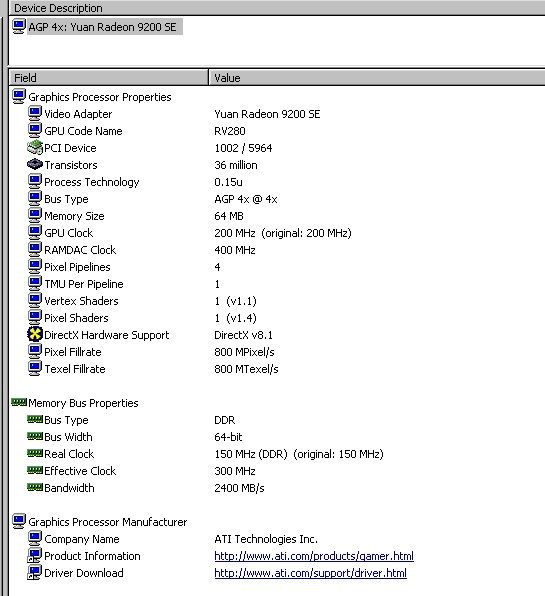Screen dimensions: 545x596
Task: Click the Company Name row icon
Action: 35,539
